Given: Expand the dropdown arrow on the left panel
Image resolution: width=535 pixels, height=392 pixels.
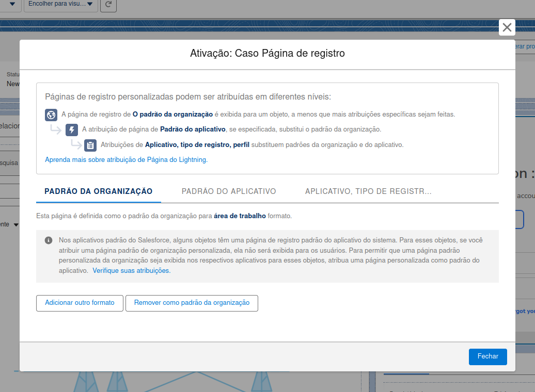Looking at the screenshot, I should click(16, 225).
